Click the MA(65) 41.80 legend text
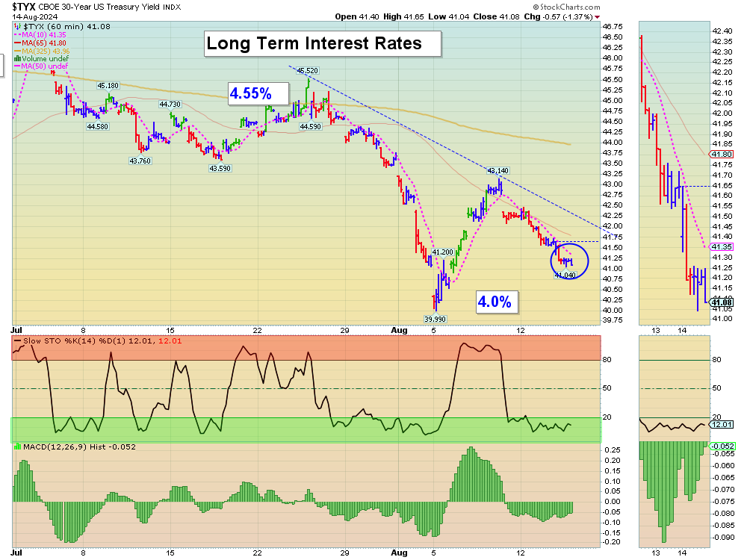Screen dimensions: 747x560 point(46,43)
